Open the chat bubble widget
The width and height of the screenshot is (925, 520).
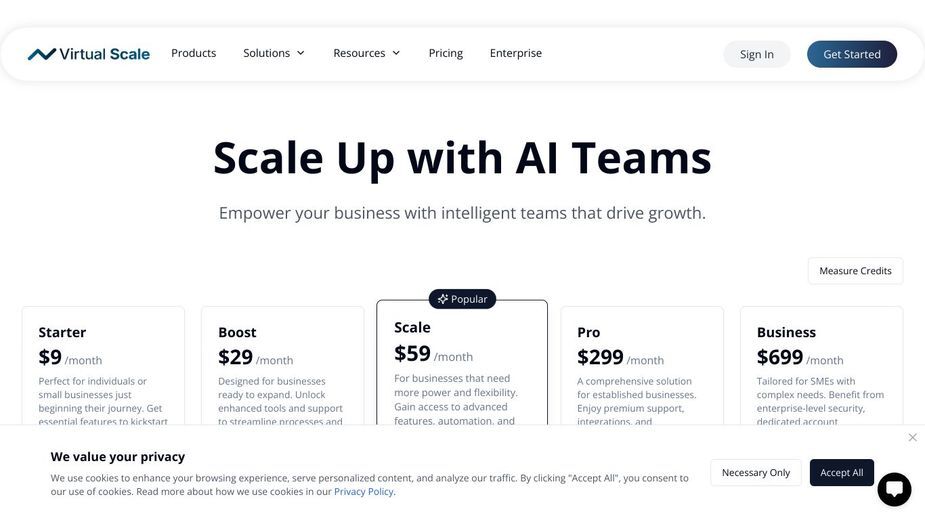point(894,489)
